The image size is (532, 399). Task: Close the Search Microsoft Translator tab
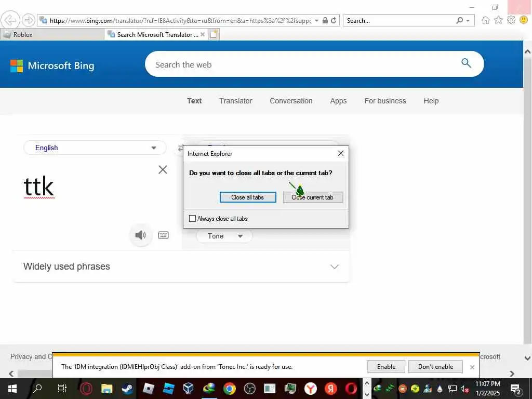pos(203,34)
